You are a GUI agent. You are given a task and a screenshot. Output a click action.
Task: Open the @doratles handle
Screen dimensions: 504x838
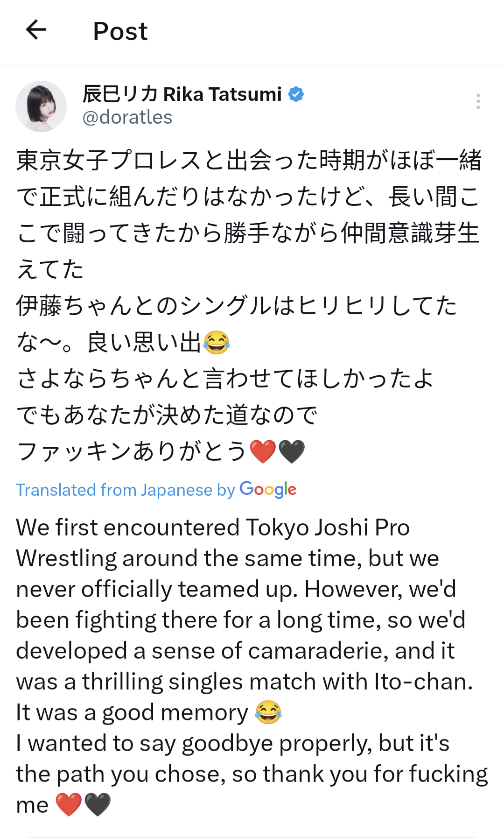127,117
